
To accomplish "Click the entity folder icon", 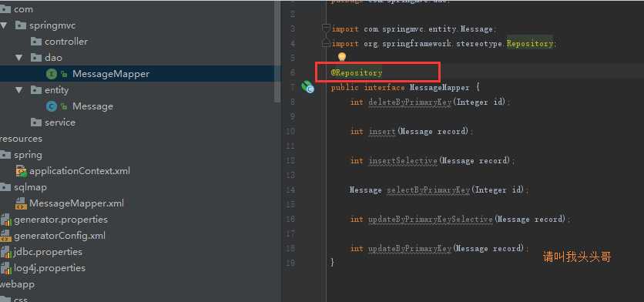I will coord(36,90).
